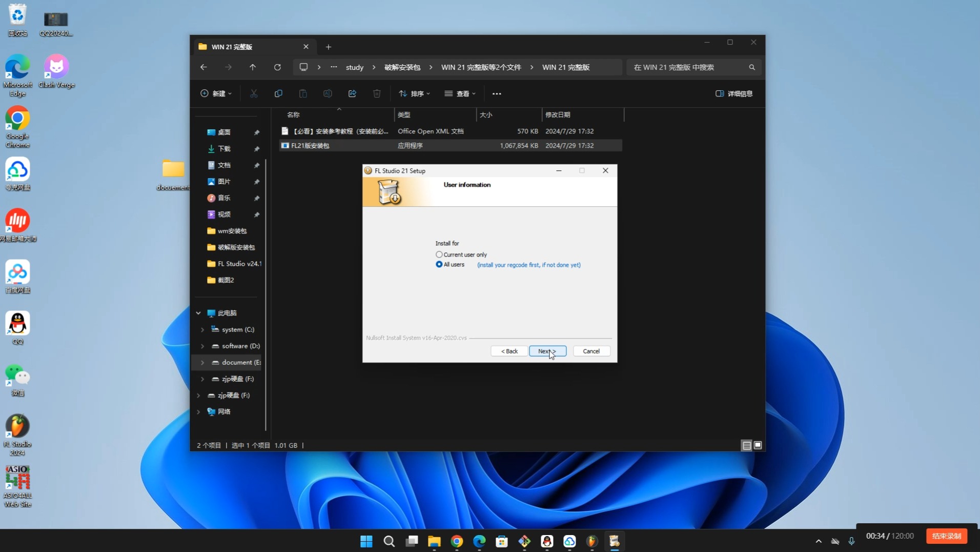Click the forward arrow in File Explorer
This screenshot has width=980, height=552.
click(x=228, y=67)
